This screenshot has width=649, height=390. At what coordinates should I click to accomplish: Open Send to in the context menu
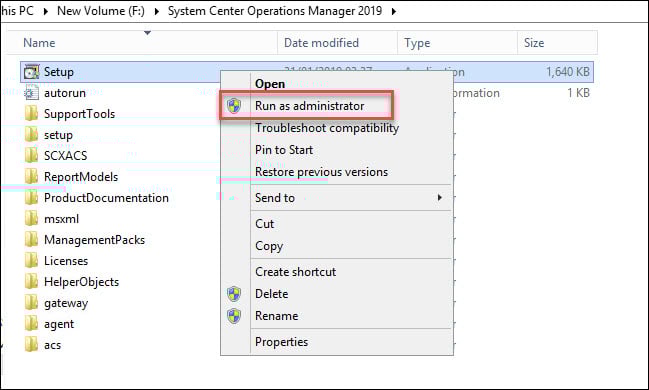click(275, 198)
